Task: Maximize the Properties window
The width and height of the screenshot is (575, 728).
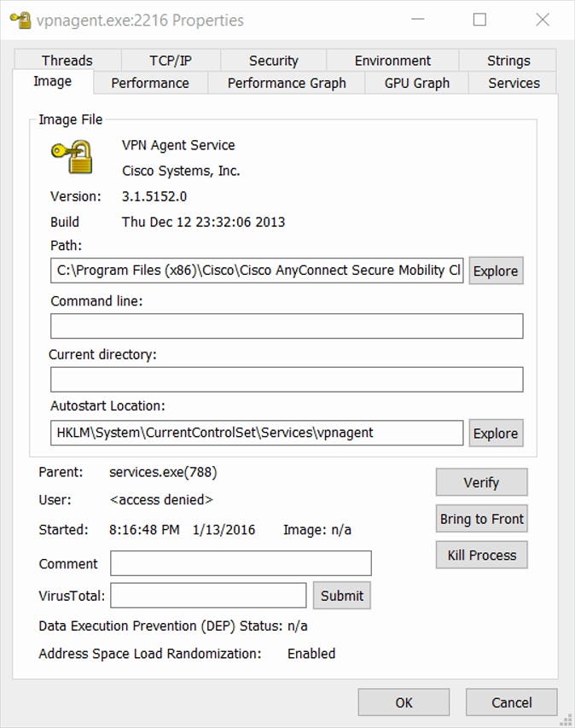Action: (x=479, y=20)
